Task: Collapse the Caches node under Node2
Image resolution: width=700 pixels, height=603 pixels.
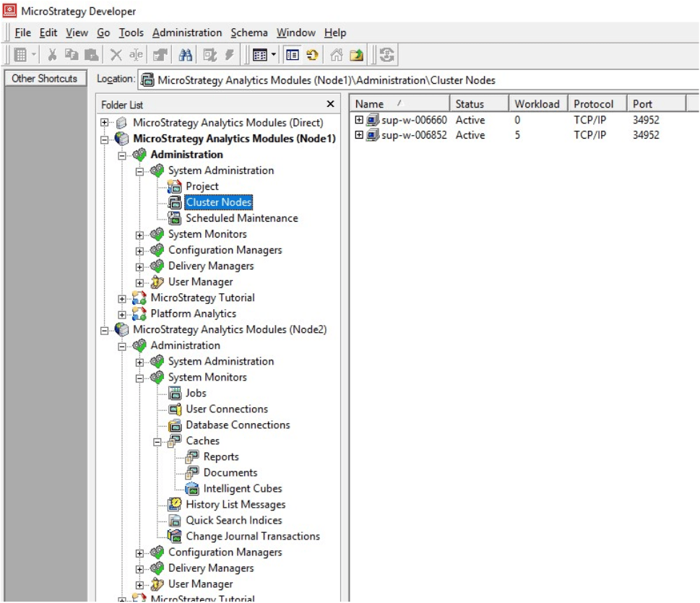Action: coord(157,442)
